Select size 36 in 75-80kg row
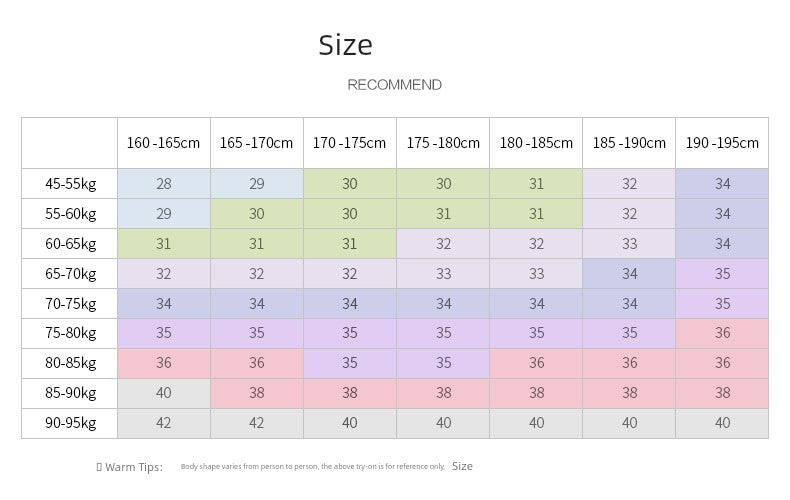Screen dimensions: 790x500 (x=722, y=333)
